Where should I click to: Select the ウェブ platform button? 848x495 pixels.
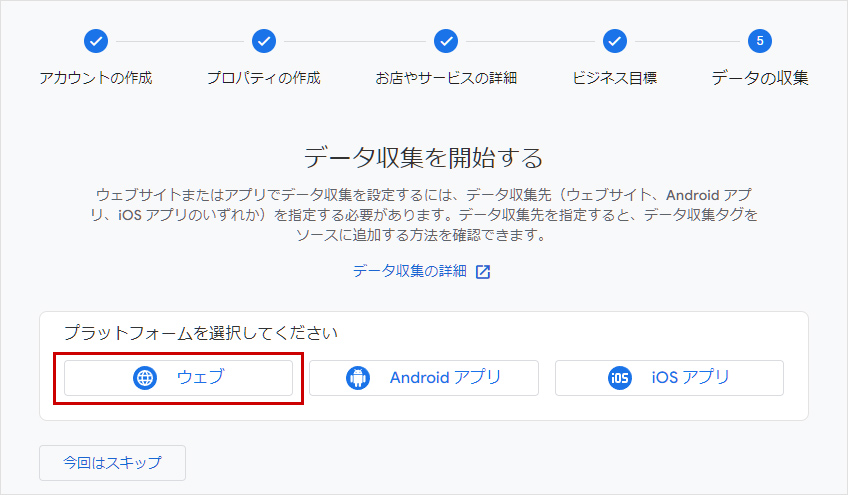click(178, 378)
